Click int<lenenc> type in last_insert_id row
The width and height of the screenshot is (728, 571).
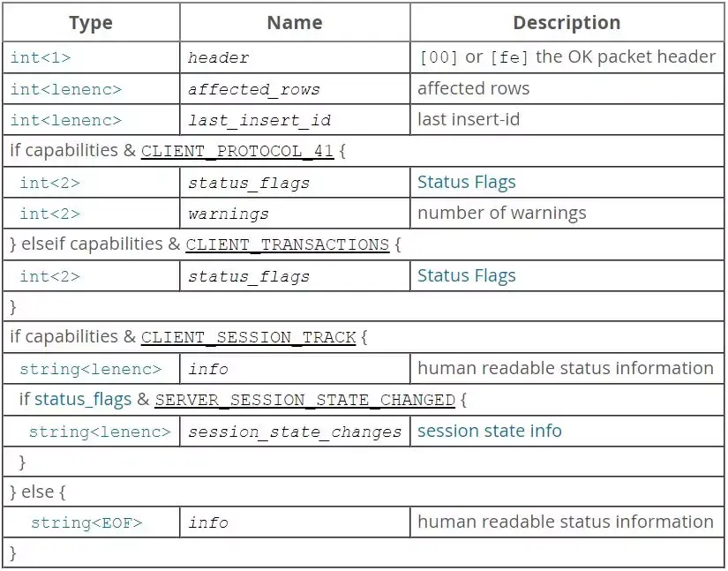point(66,120)
